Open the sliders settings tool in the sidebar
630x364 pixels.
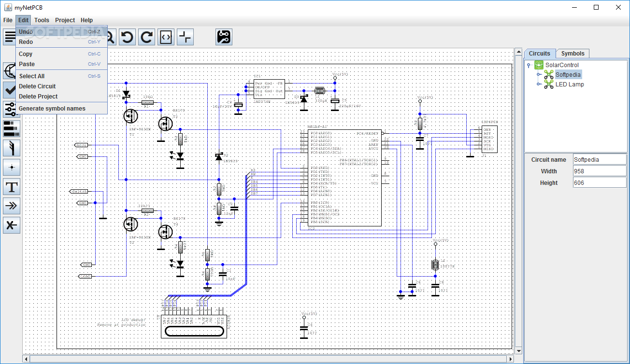12,110
